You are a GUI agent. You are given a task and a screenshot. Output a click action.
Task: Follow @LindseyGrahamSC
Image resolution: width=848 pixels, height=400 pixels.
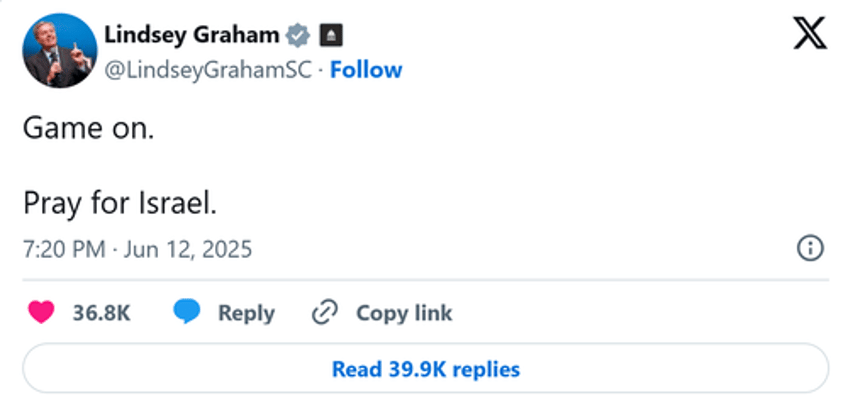point(366,70)
